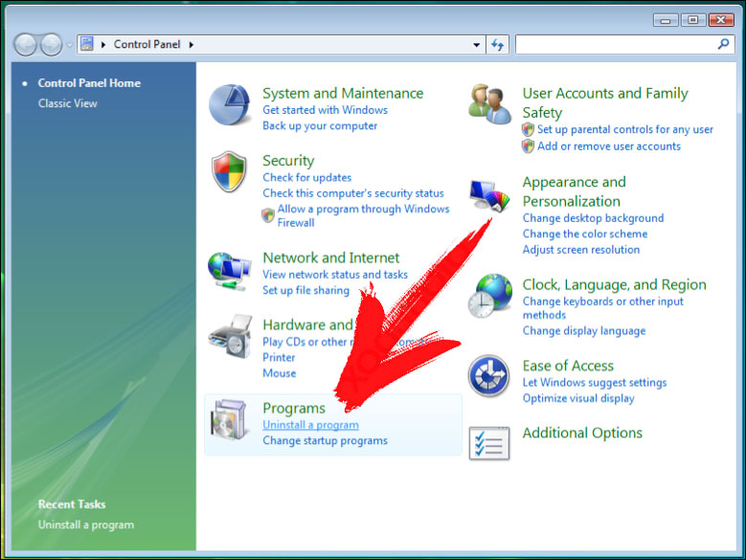The image size is (746, 560).
Task: Open Additional Options heading
Action: click(x=582, y=433)
